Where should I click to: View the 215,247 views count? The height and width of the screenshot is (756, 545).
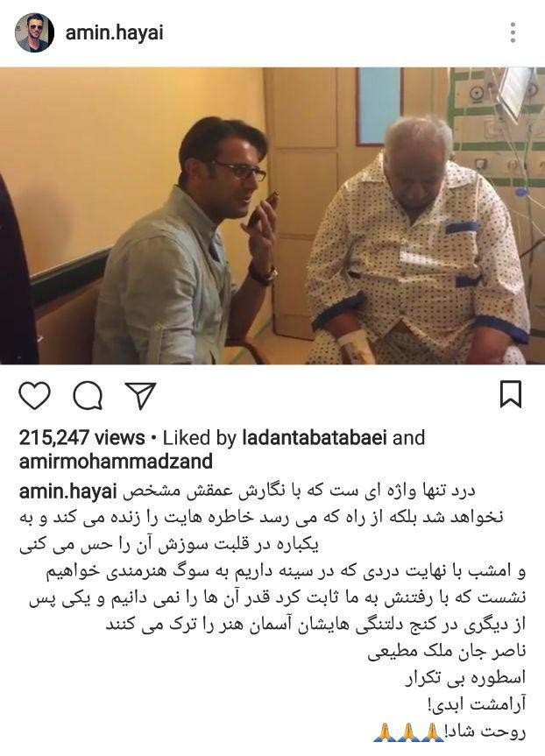pos(82,438)
